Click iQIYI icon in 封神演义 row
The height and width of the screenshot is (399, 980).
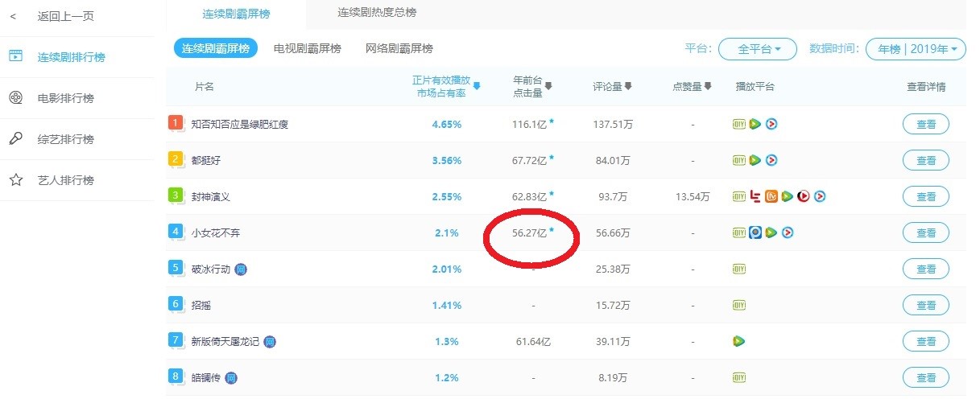point(739,196)
